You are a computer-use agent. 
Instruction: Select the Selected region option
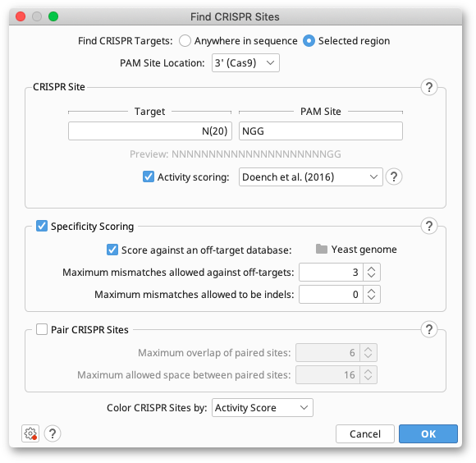click(309, 41)
